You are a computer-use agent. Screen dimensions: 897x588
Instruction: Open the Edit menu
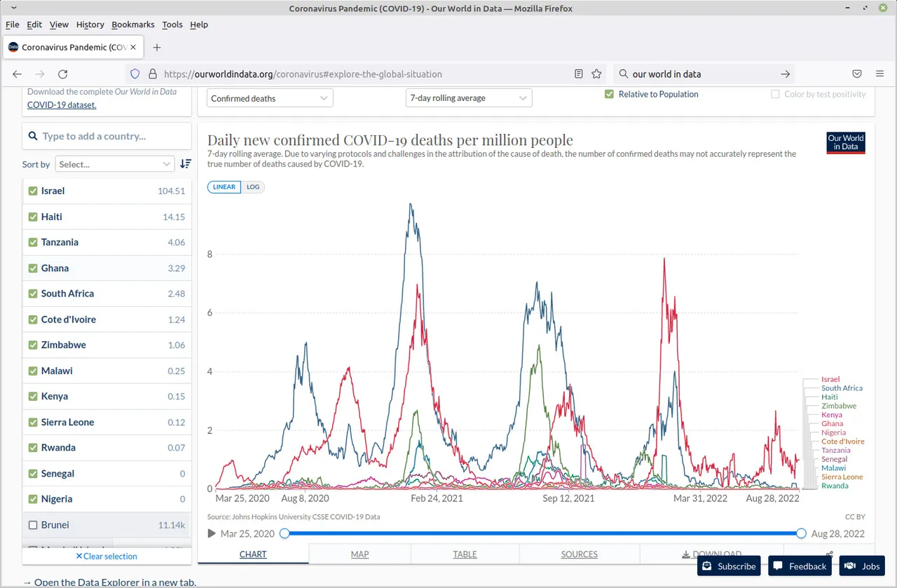pyautogui.click(x=34, y=25)
